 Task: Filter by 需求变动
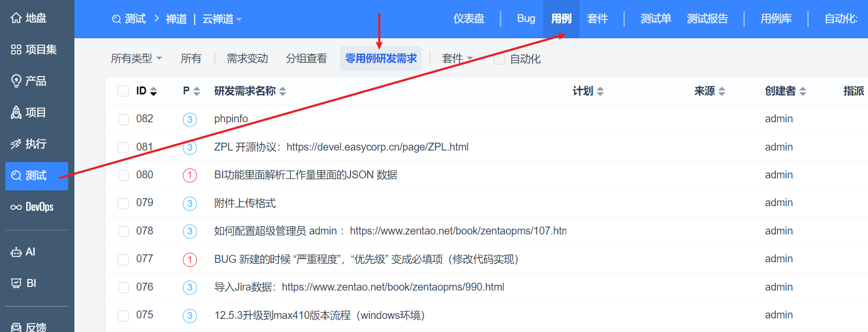(247, 58)
